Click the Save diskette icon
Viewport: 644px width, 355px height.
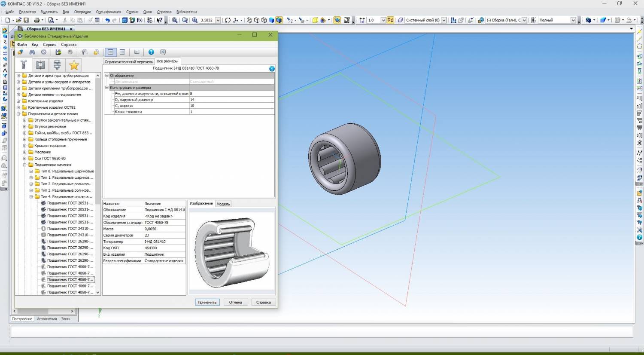26,20
